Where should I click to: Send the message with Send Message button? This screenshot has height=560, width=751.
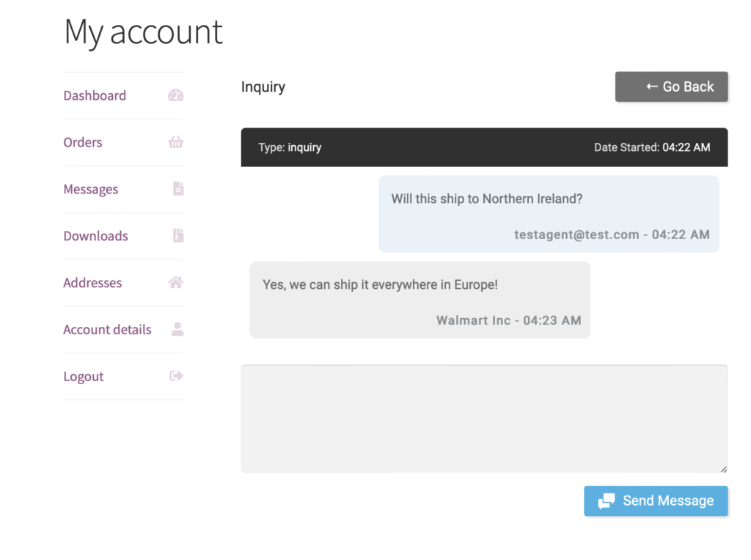656,501
